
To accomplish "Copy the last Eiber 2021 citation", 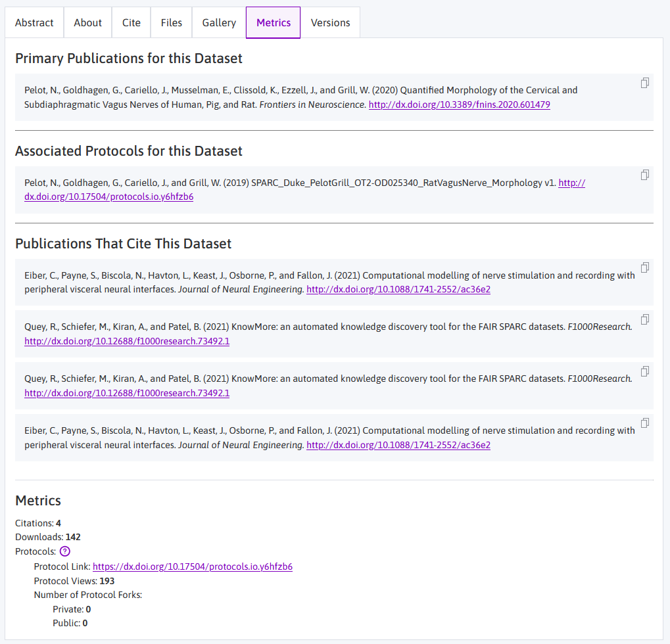I will click(645, 423).
